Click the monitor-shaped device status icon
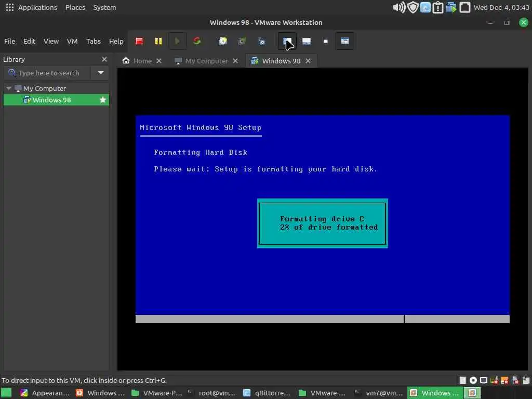 484,380
